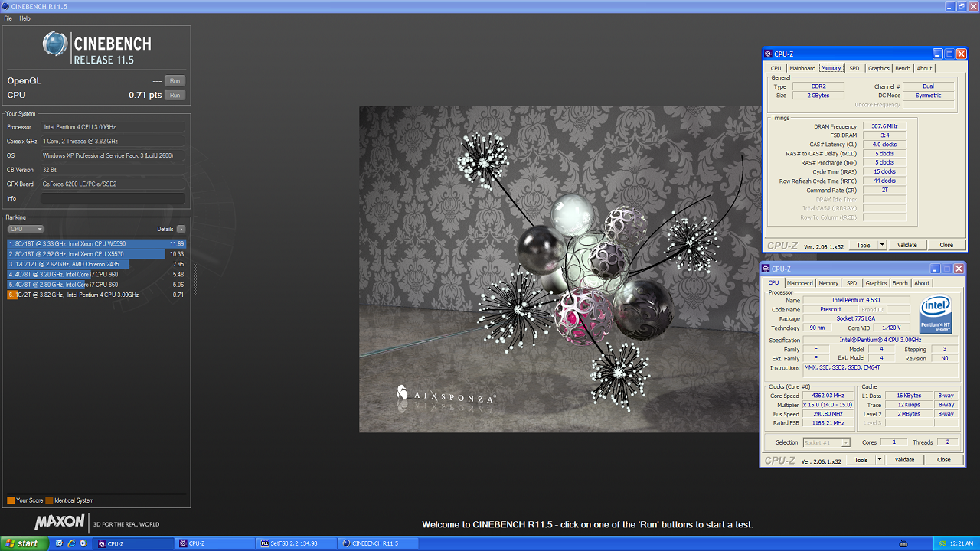Click the orange Your Score legend swatch

click(11, 500)
